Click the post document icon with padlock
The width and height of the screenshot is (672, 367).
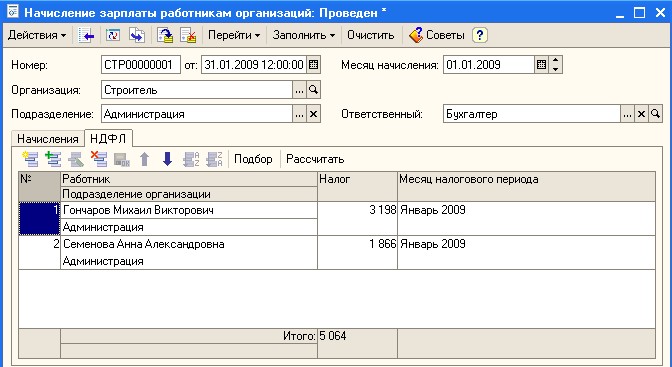pyautogui.click(x=165, y=35)
